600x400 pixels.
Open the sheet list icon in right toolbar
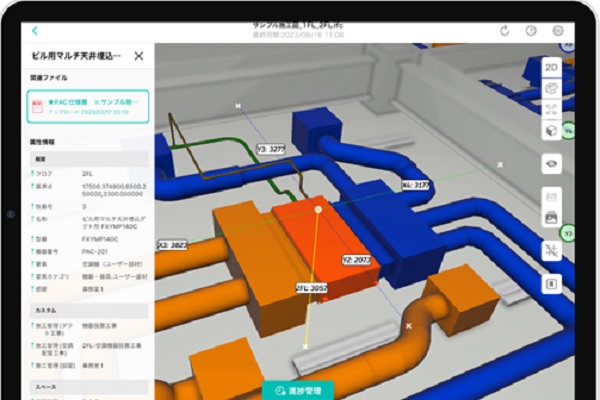[x=550, y=195]
